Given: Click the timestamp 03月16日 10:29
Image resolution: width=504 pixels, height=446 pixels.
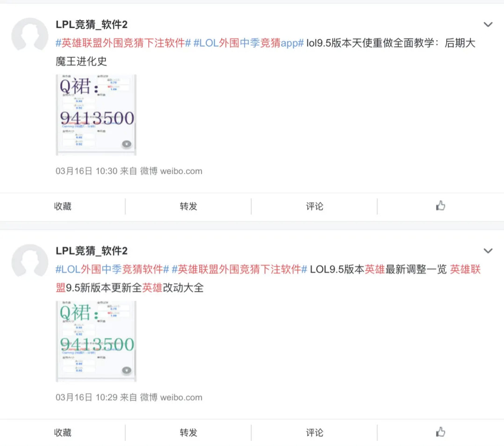Looking at the screenshot, I should (86, 398).
